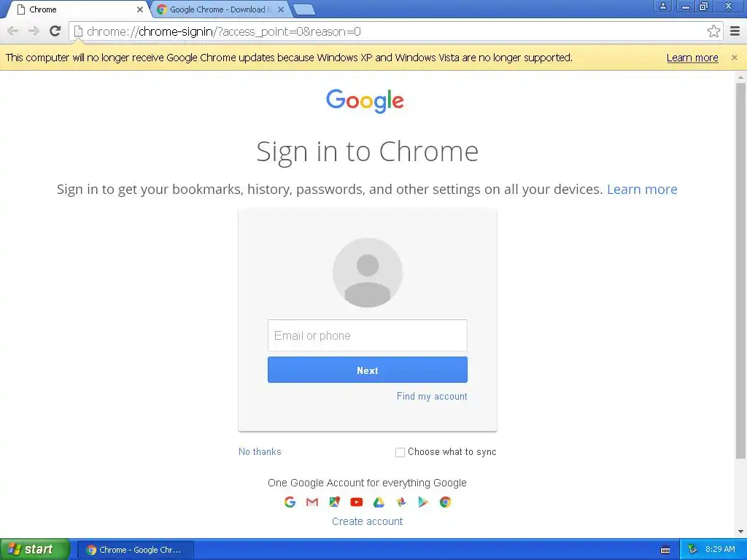Viewport: 747px width, 560px height.
Task: Click the Google Maps icon
Action: pyautogui.click(x=334, y=502)
